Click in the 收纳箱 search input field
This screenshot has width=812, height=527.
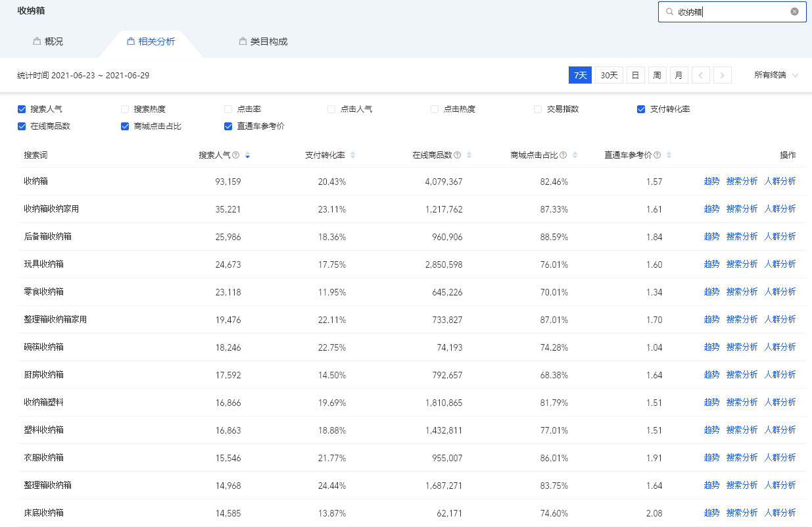pos(732,12)
